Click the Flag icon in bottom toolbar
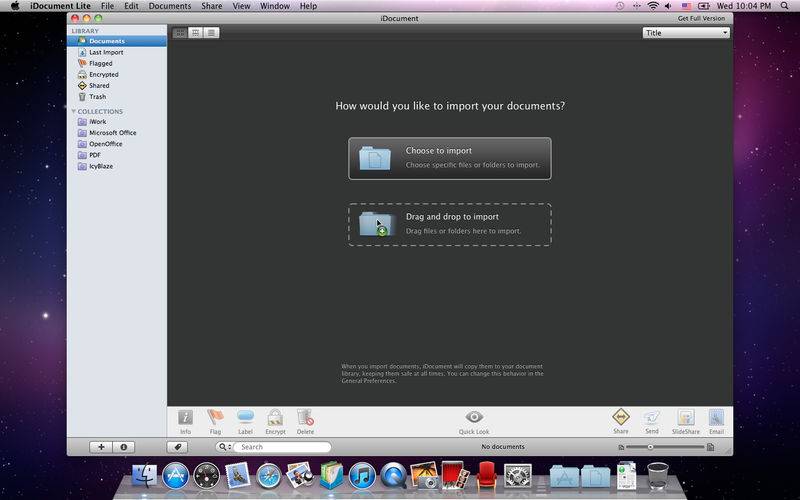This screenshot has width=800, height=500. 215,418
